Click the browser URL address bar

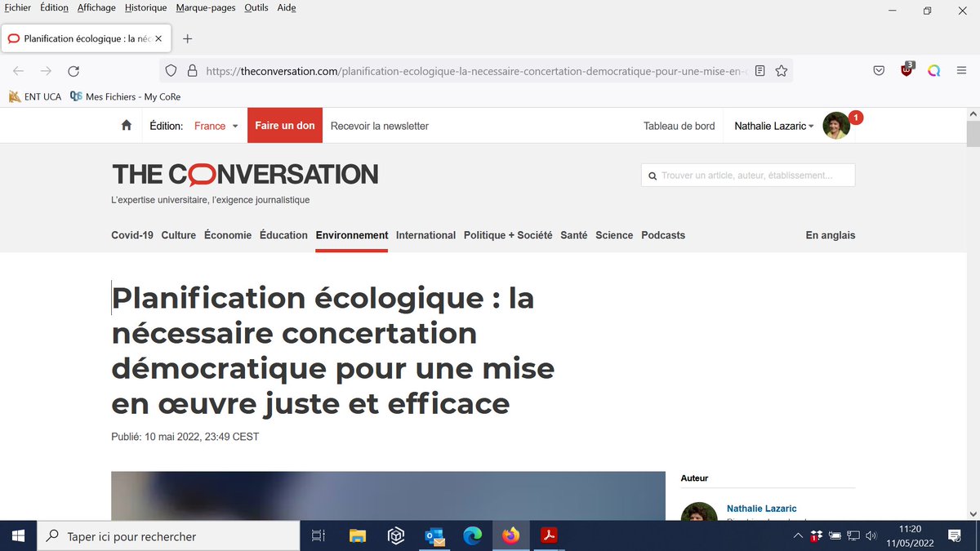pyautogui.click(x=475, y=71)
